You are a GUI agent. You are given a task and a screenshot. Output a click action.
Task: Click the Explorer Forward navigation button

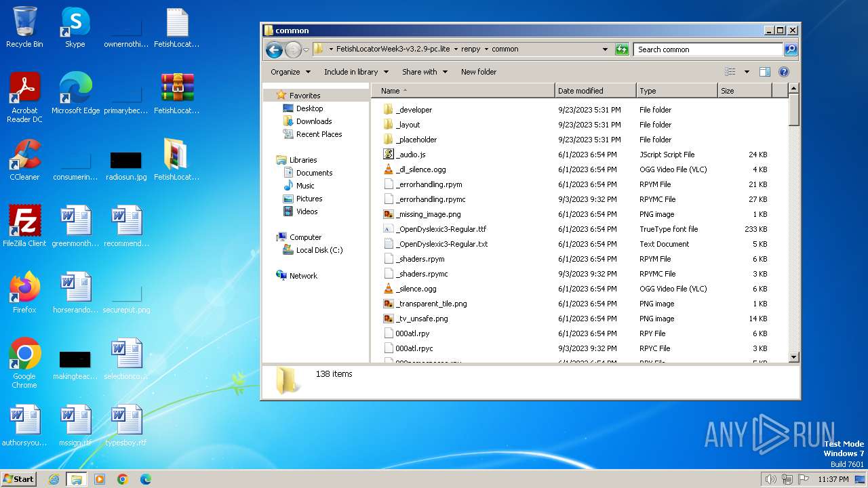pyautogui.click(x=293, y=49)
